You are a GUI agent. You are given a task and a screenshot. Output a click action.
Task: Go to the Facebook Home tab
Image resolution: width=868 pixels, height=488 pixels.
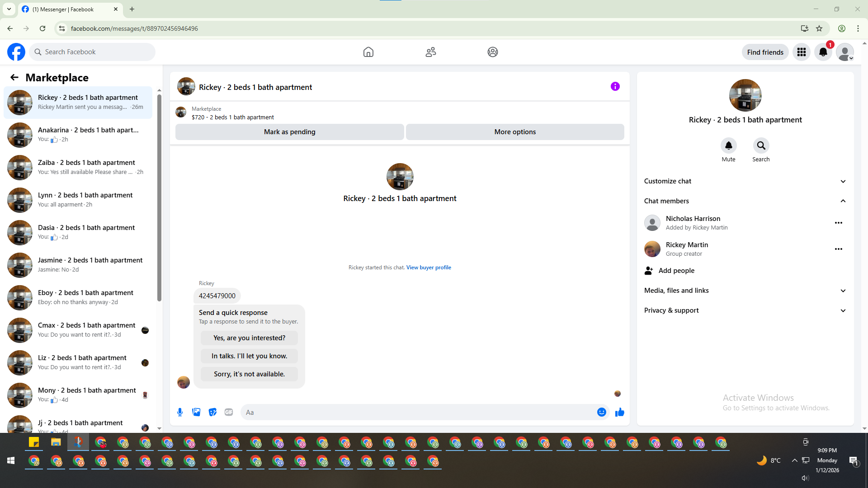point(368,52)
